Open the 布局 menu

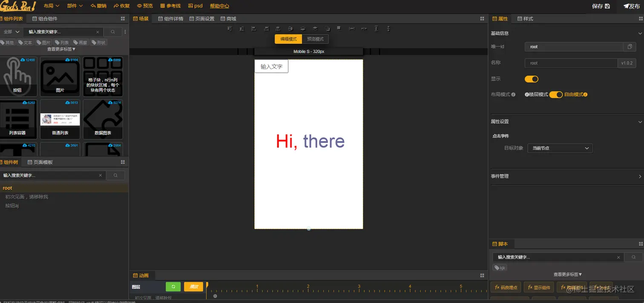coord(51,6)
